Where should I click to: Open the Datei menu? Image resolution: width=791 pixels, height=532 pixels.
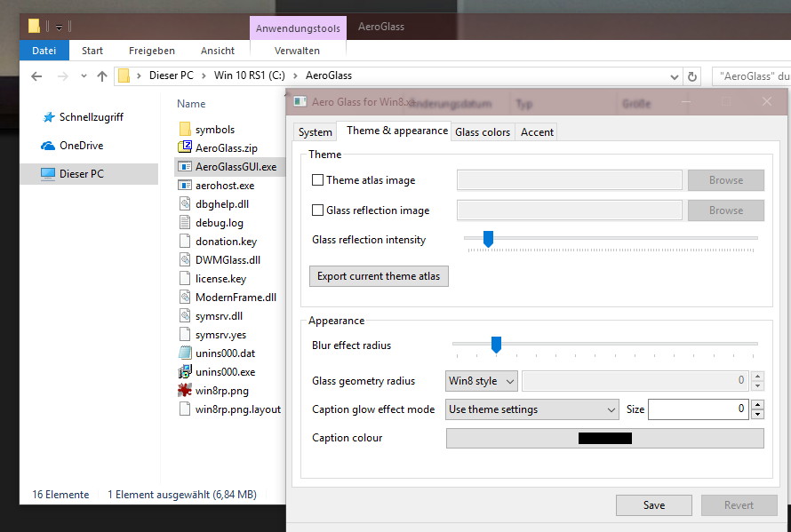[x=44, y=51]
